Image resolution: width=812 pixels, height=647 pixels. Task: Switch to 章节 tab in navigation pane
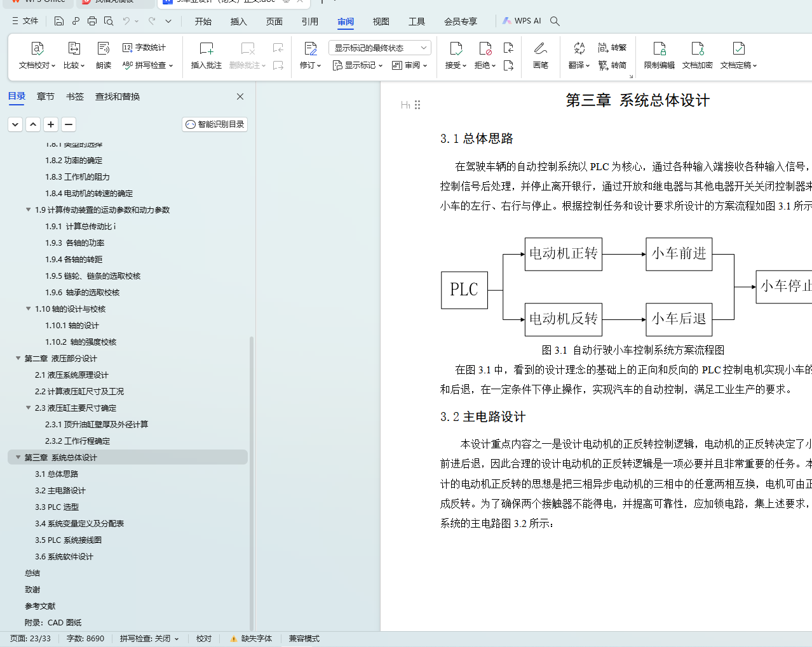(46, 97)
